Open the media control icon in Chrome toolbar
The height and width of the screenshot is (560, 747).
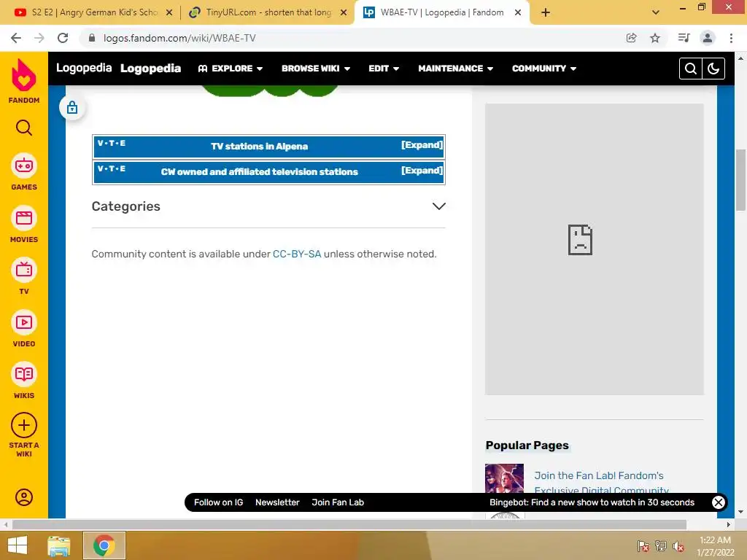click(684, 38)
